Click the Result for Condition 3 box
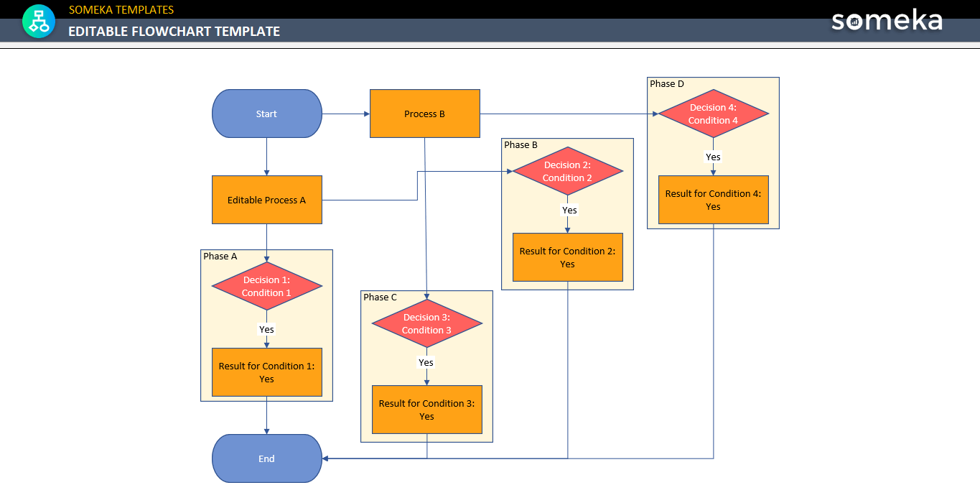This screenshot has width=980, height=503. point(426,410)
